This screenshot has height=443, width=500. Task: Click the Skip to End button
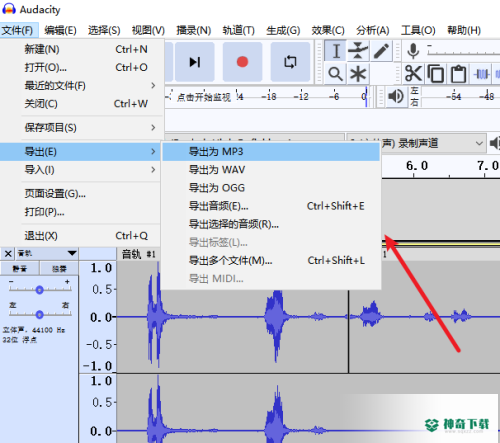pos(195,62)
